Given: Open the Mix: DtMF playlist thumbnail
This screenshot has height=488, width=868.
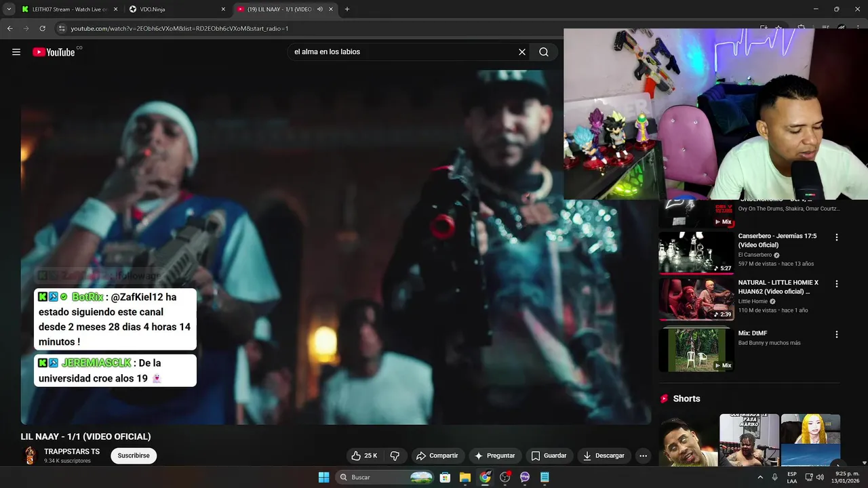Looking at the screenshot, I should [696, 350].
